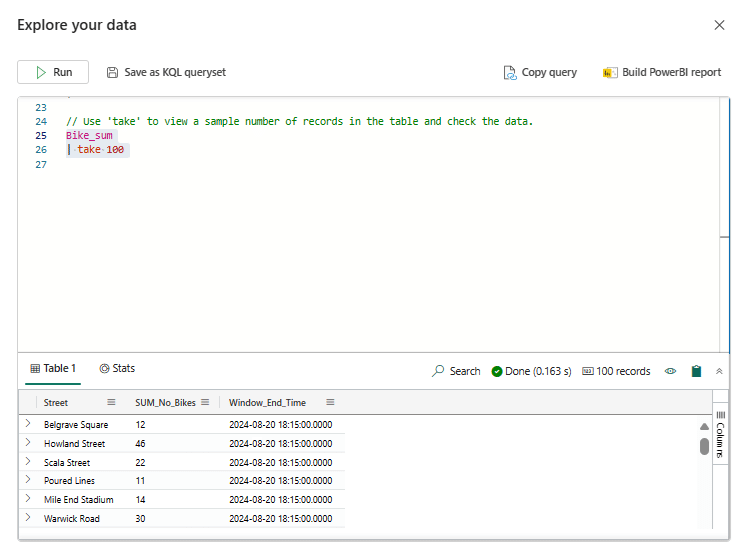Open SUM_No_Bikes column menu
This screenshot has height=545, width=733.
click(x=205, y=402)
